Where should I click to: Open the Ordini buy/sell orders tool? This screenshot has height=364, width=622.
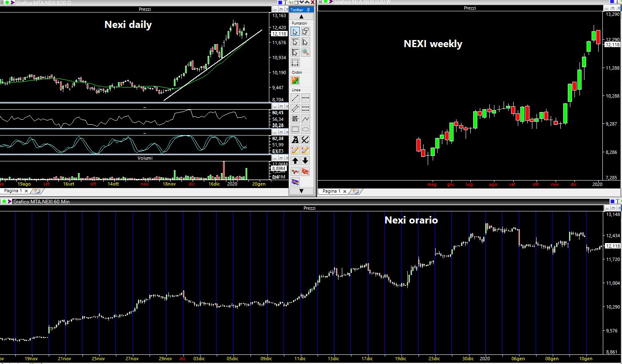click(x=295, y=80)
